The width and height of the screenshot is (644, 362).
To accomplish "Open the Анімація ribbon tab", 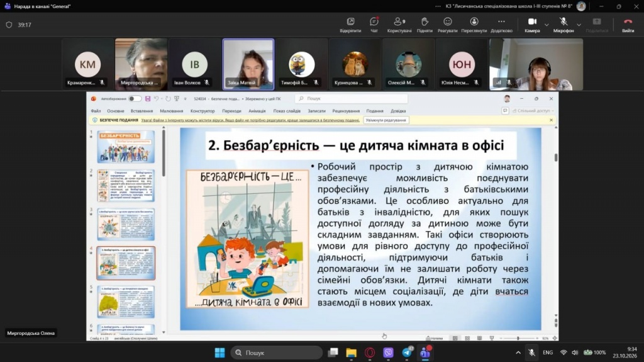I will point(257,111).
